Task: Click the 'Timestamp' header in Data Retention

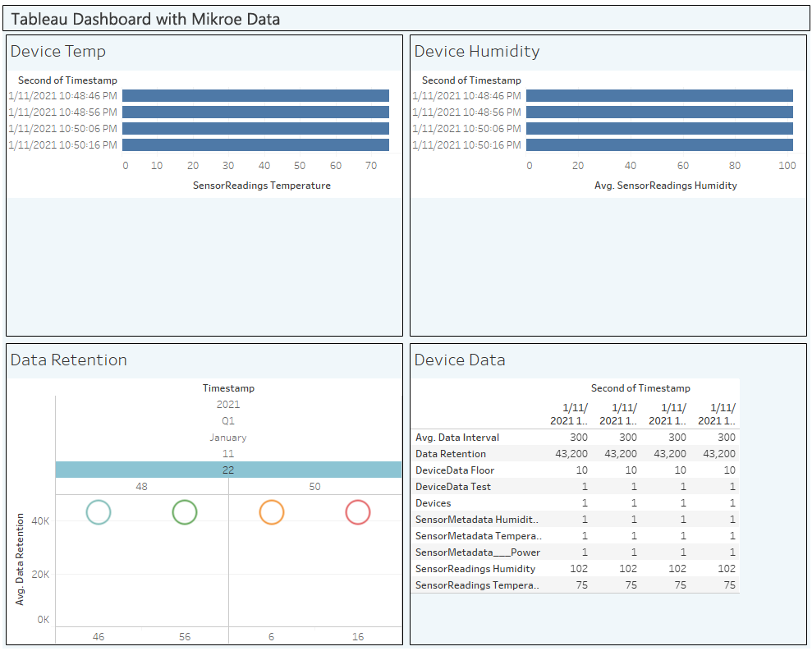Action: 228,388
